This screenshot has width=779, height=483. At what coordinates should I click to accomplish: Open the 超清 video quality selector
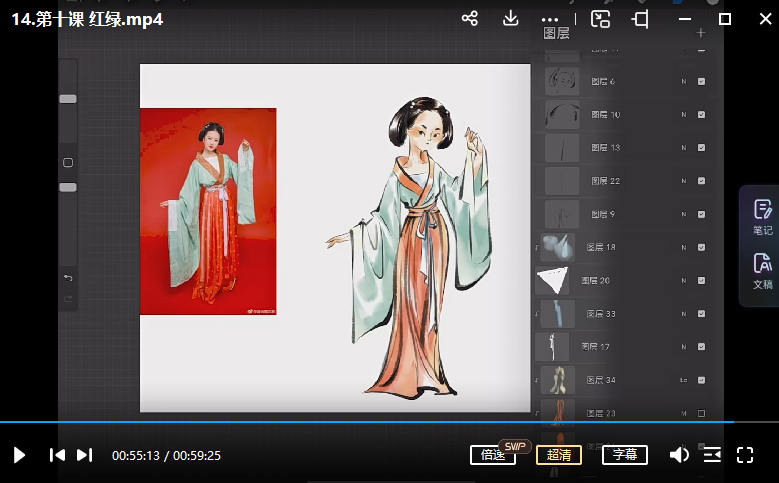(559, 455)
